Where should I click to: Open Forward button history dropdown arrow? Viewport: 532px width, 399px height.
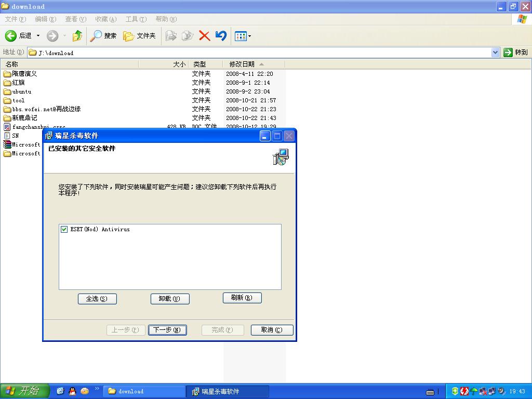[x=64, y=36]
